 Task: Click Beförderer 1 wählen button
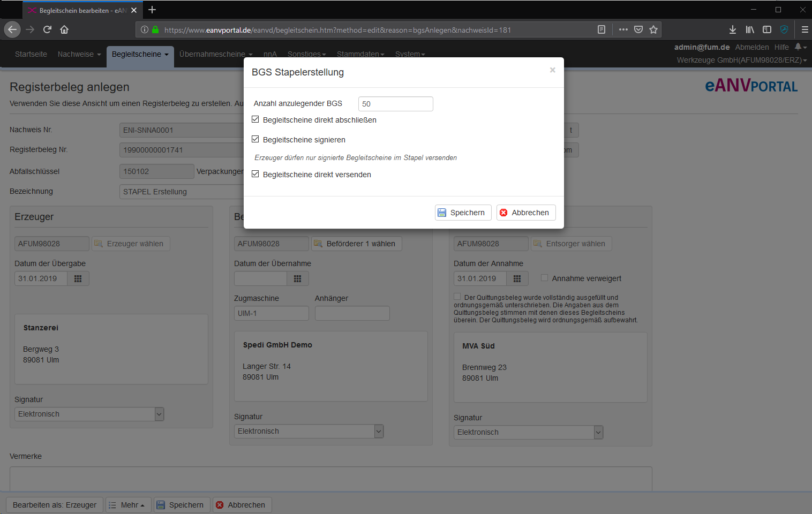(356, 244)
